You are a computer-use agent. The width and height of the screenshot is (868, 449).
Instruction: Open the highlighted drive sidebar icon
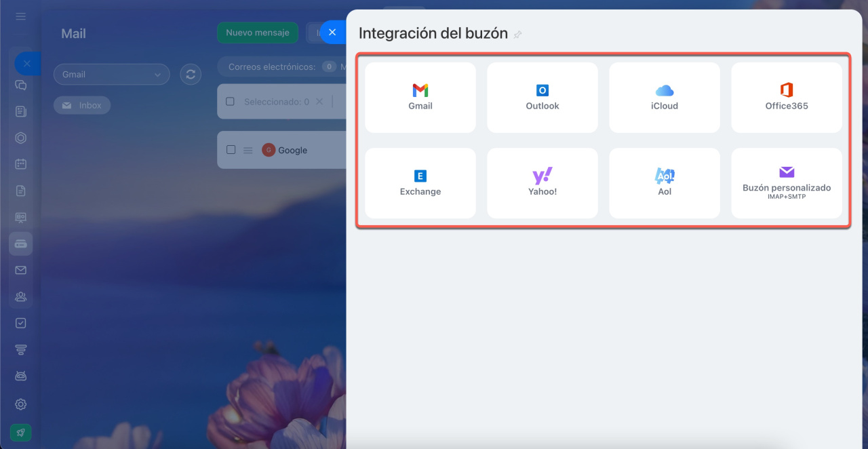(x=21, y=243)
